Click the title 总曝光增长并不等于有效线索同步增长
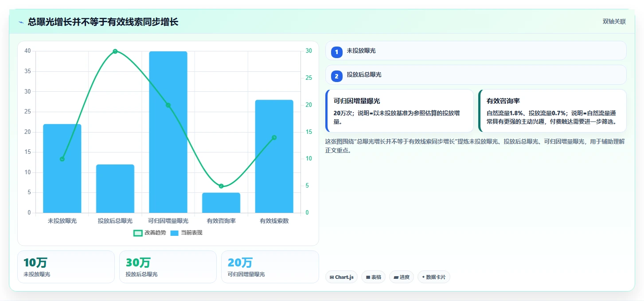Image resolution: width=644 pixels, height=301 pixels. tap(103, 22)
